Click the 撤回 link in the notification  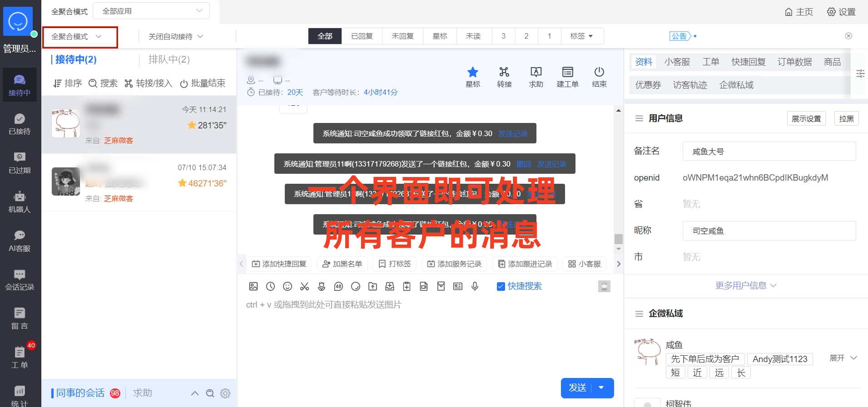click(524, 164)
